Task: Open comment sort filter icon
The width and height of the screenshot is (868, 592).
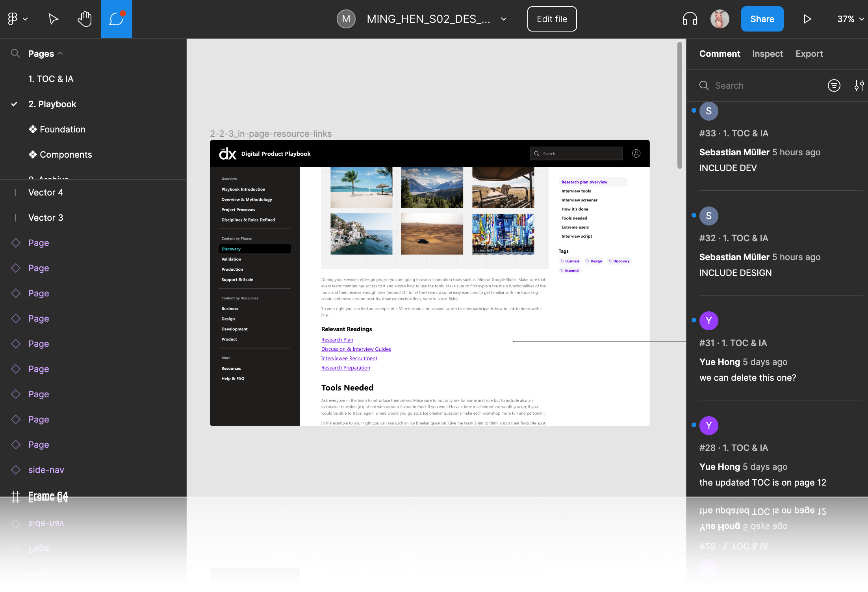Action: point(834,86)
